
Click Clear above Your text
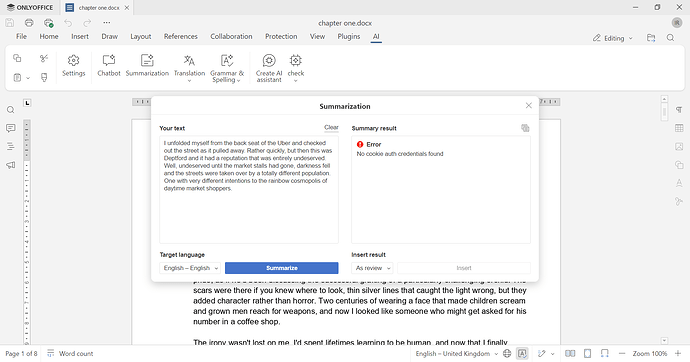(331, 128)
